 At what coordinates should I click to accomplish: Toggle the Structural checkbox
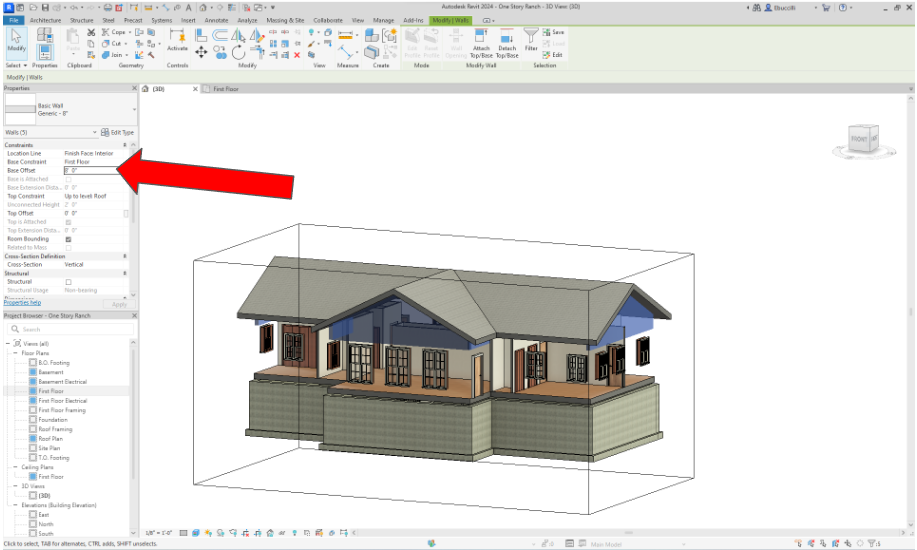(68, 282)
